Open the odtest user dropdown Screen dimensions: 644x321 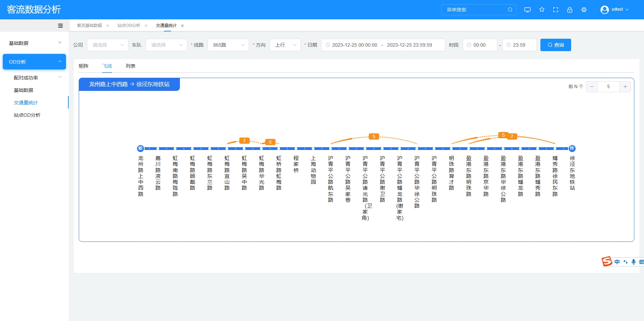click(620, 10)
